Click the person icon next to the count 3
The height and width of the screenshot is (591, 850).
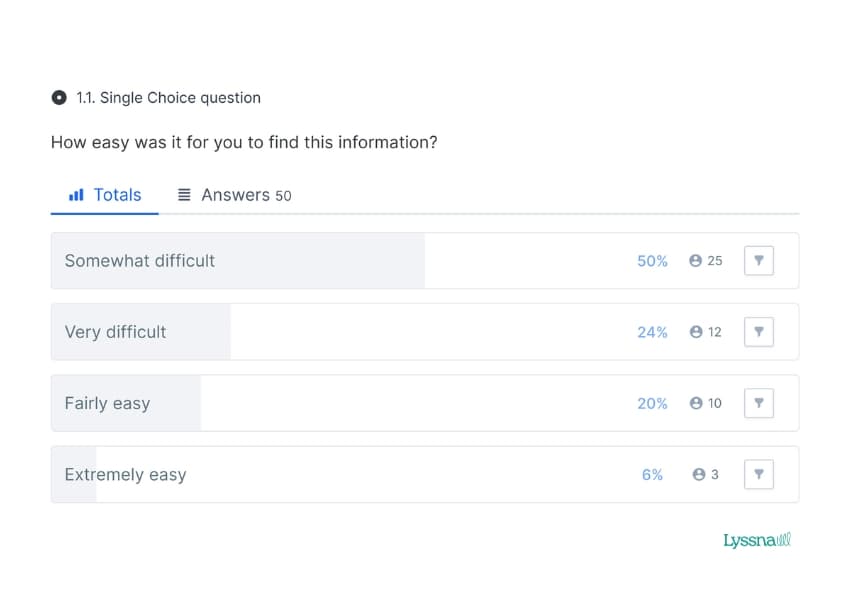[x=697, y=474]
